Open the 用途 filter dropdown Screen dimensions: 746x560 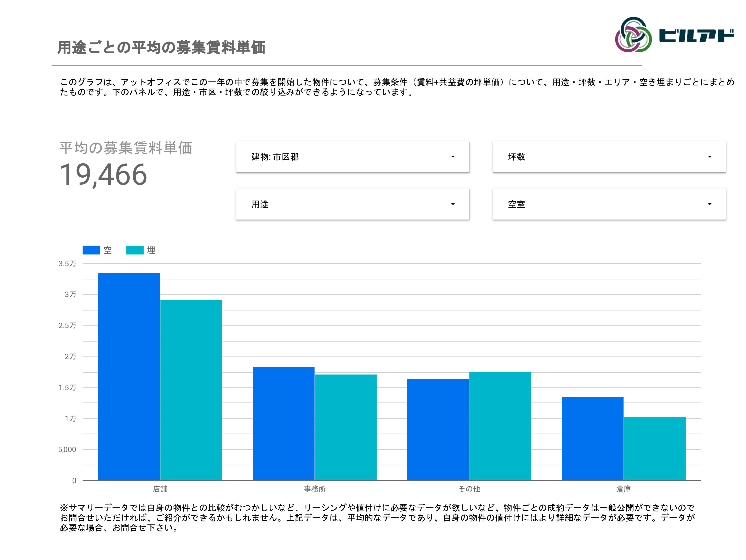(x=352, y=204)
